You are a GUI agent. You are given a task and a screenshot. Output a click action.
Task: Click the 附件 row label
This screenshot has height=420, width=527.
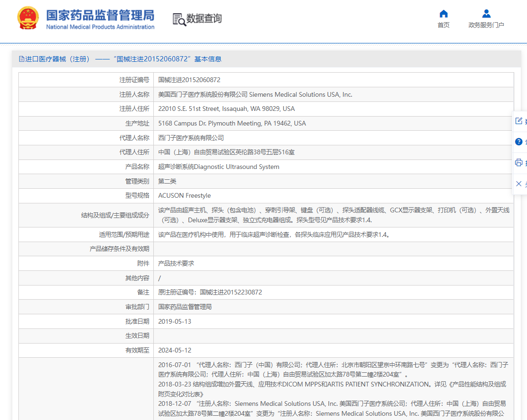pyautogui.click(x=143, y=264)
